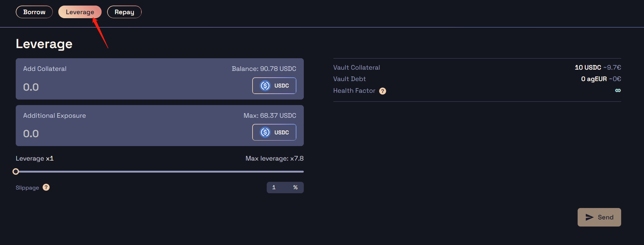Click Balance: 90.78 USDC to fill max
Screen dimensions: 644x245
[264, 69]
